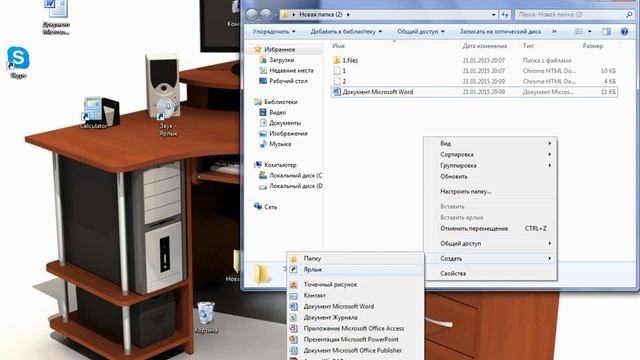Click Записать на оптический диск button
Image resolution: width=640 pixels, height=360 pixels.
pyautogui.click(x=500, y=31)
